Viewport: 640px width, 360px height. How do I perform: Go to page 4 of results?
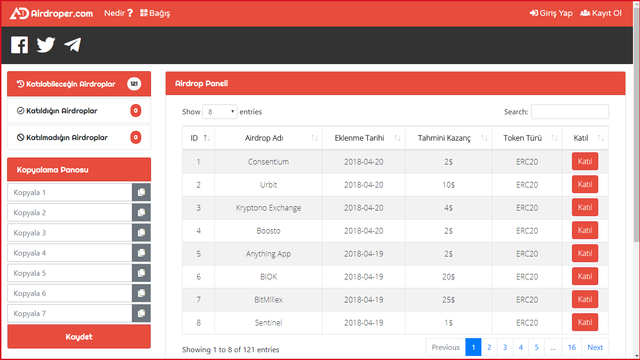[521, 347]
